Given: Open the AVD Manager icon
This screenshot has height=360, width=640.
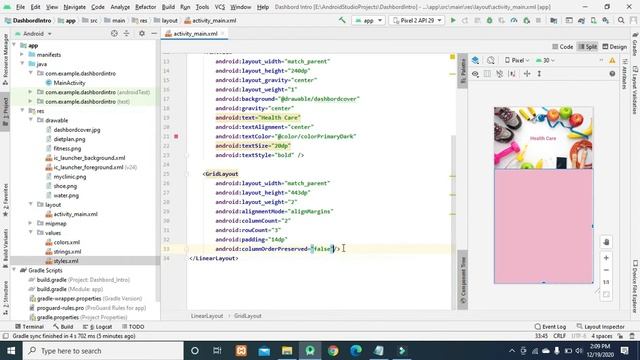Looking at the screenshot, I should coord(593,20).
